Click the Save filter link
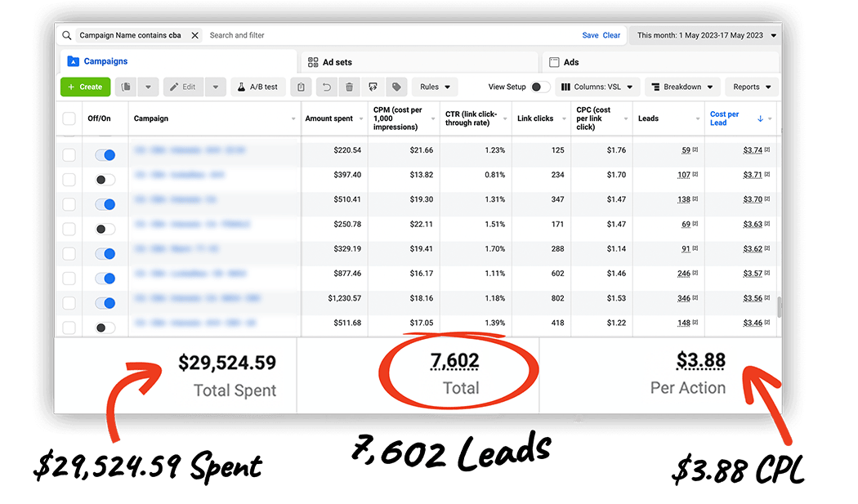This screenshot has width=858, height=504. coord(590,35)
